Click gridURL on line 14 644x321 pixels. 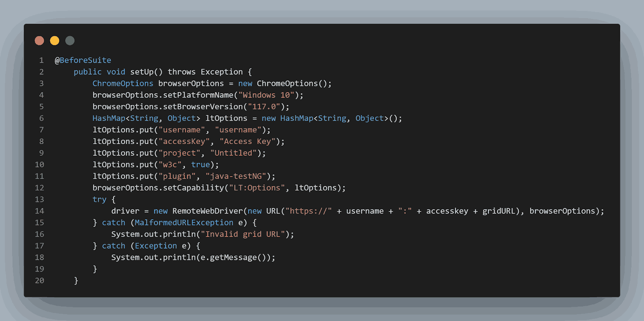[x=499, y=211]
